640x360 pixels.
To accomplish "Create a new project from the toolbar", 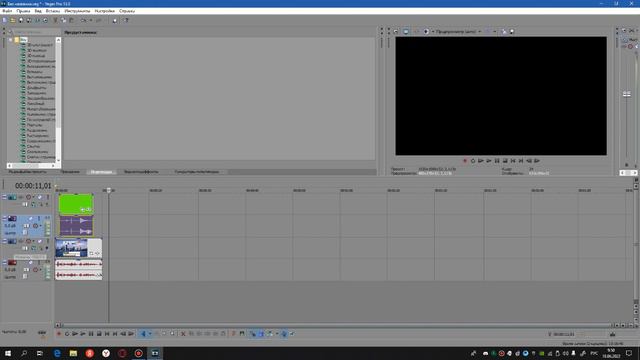I will [x=4, y=20].
